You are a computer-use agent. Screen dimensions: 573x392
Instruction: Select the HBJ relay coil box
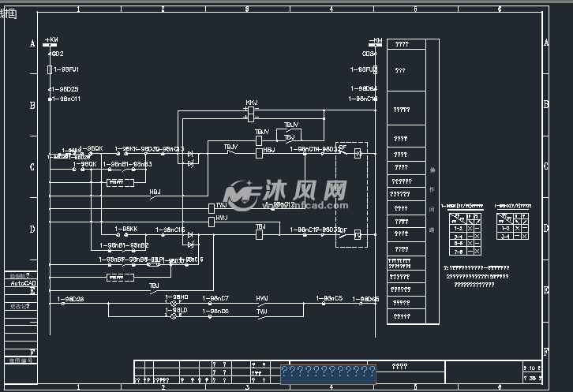(259, 154)
